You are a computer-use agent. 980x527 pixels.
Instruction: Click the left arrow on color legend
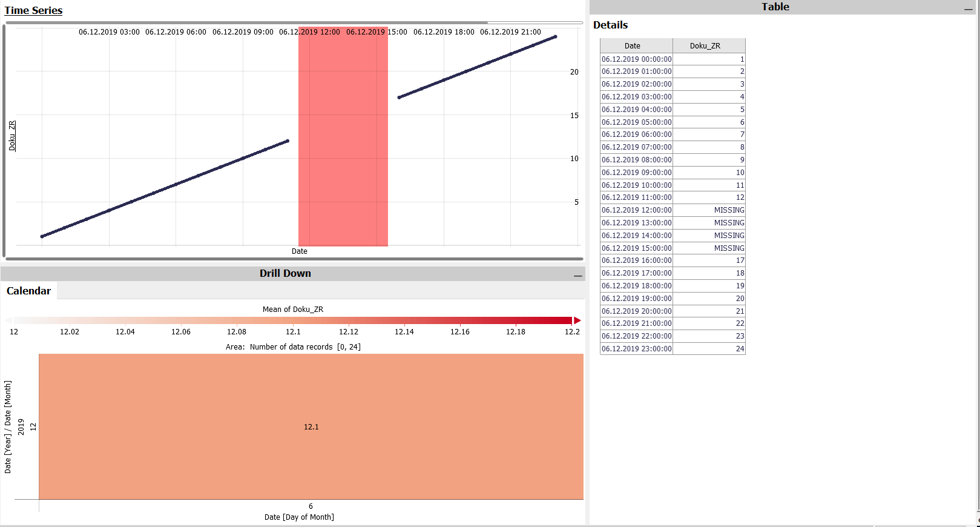point(8,320)
